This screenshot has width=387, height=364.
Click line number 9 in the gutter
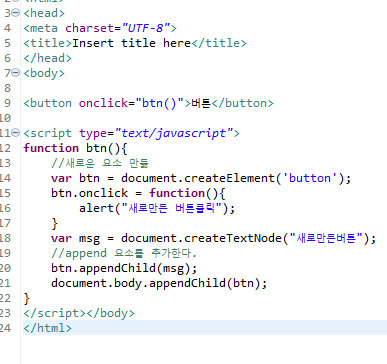pyautogui.click(x=7, y=103)
